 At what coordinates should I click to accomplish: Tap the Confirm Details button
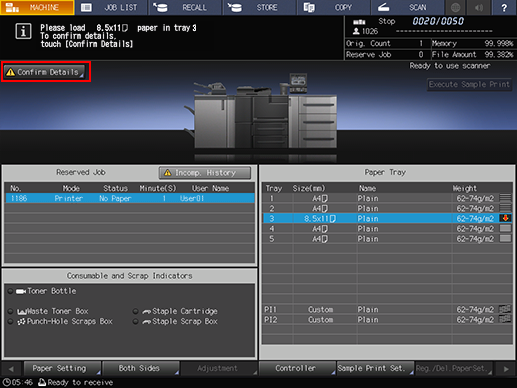44,72
